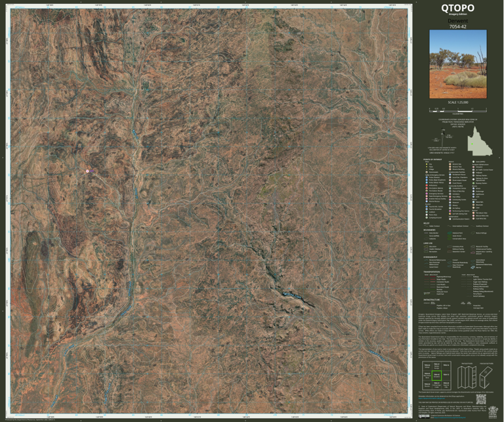504x422 pixels.
Task: Click the pink point-of-interest marker on the map
Action: pyautogui.click(x=87, y=171)
